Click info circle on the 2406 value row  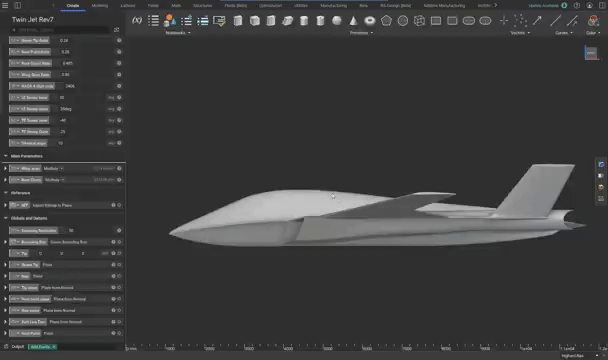pyautogui.click(x=119, y=86)
